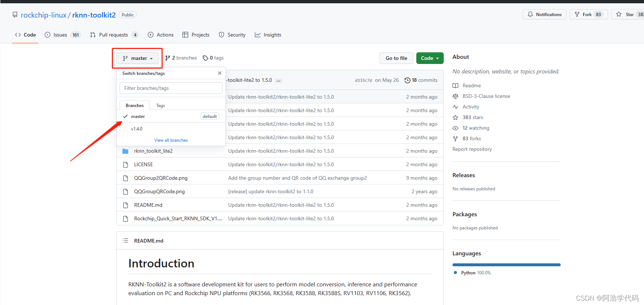Open Rockchip_Quick_Start_RKNN_SDK file

178,218
